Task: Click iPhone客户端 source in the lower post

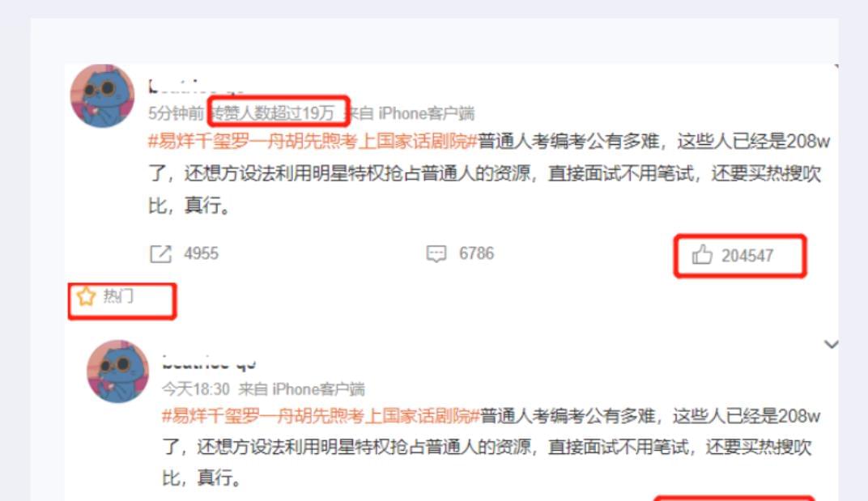Action: point(318,389)
